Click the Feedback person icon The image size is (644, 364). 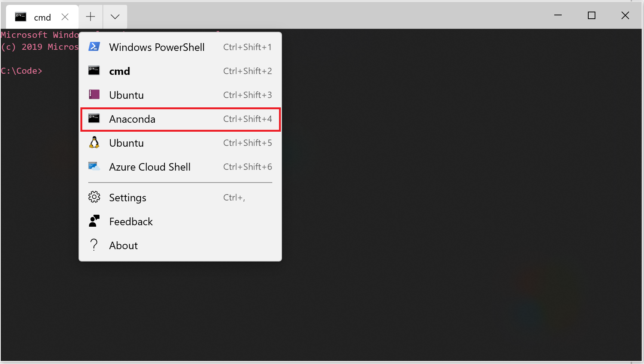[94, 221]
